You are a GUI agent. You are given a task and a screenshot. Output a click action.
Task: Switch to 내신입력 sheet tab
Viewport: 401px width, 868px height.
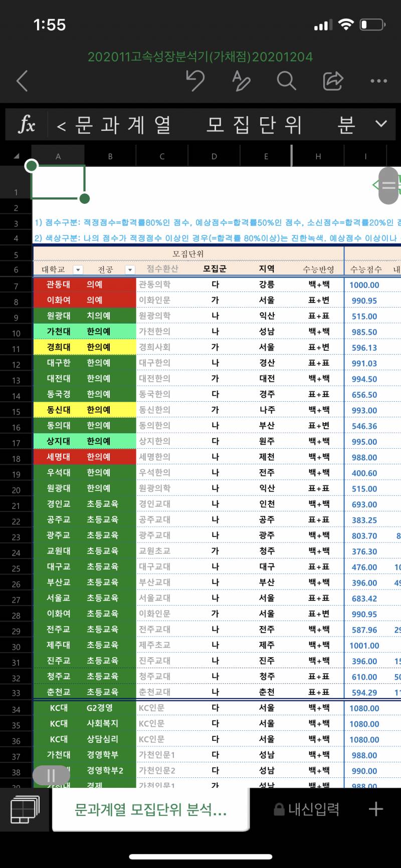(x=306, y=809)
